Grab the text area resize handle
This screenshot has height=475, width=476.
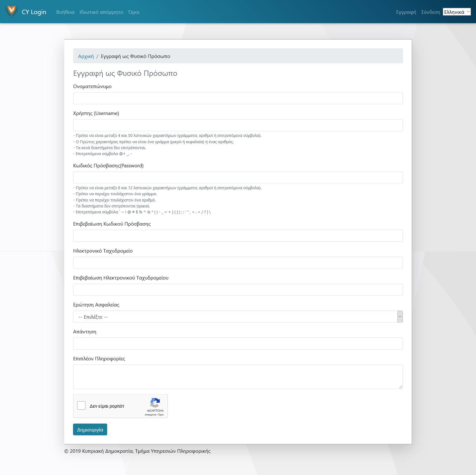pyautogui.click(x=400, y=387)
